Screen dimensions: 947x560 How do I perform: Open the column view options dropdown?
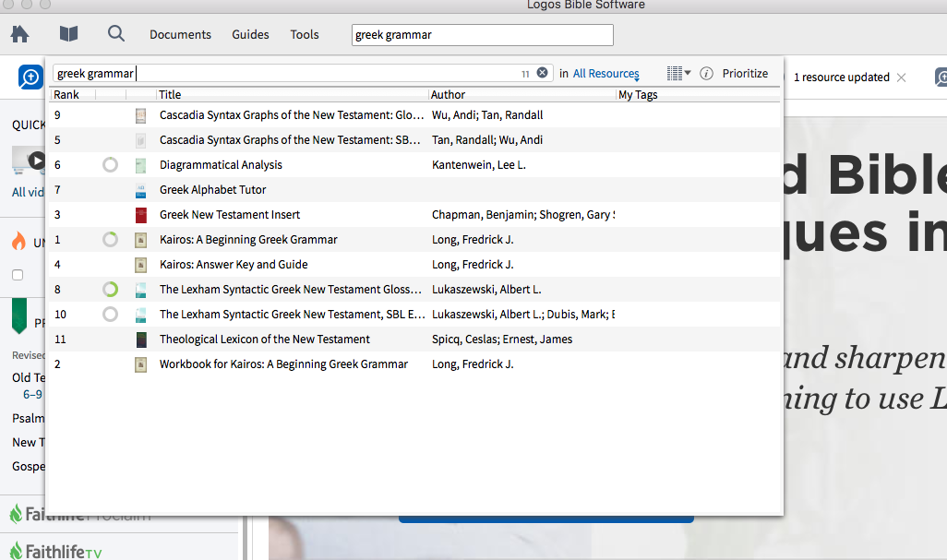[x=678, y=73]
